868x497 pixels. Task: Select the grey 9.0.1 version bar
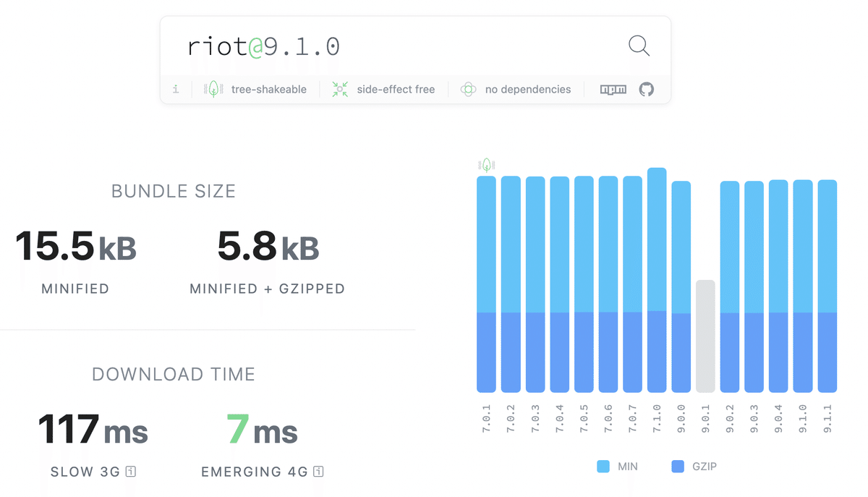pyautogui.click(x=706, y=336)
